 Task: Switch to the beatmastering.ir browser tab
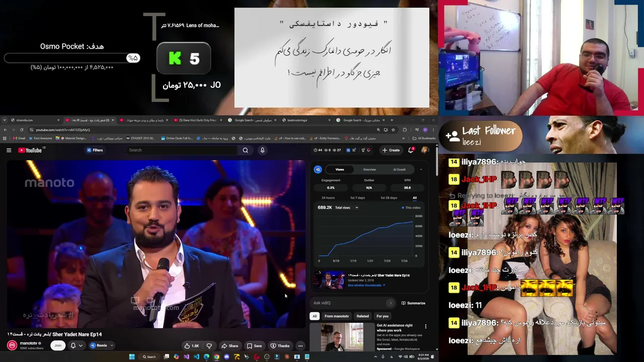tap(306, 120)
